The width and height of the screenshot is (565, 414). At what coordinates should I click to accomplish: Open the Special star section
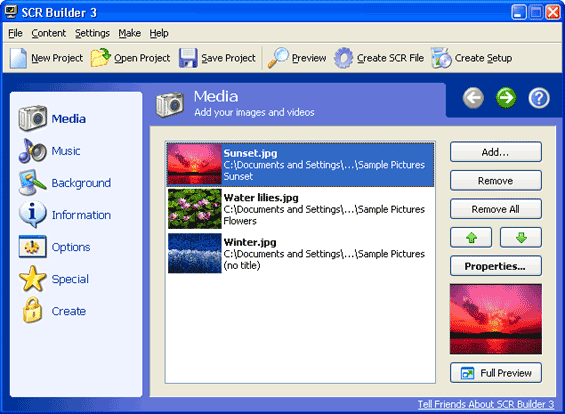click(x=54, y=279)
